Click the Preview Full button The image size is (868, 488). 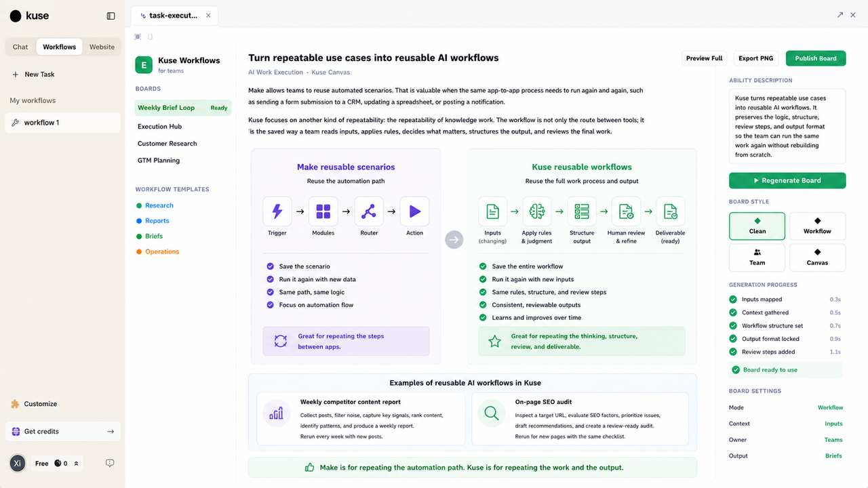tap(704, 58)
